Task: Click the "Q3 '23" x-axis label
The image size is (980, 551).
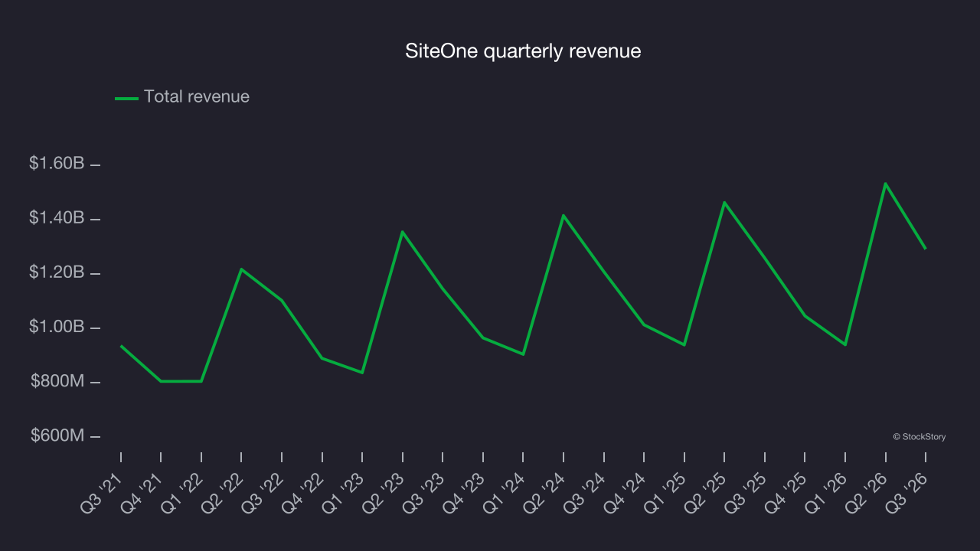Action: pos(423,493)
